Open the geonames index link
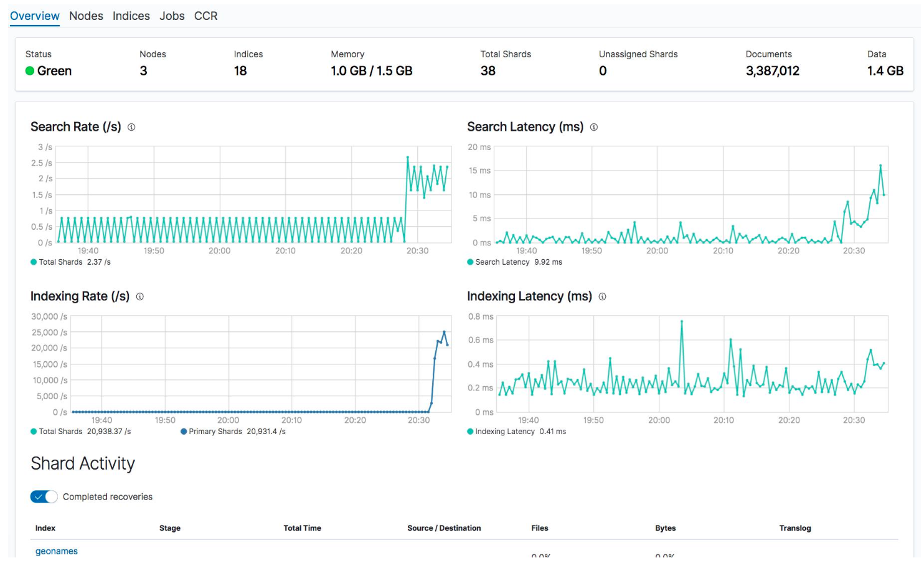 pos(57,551)
